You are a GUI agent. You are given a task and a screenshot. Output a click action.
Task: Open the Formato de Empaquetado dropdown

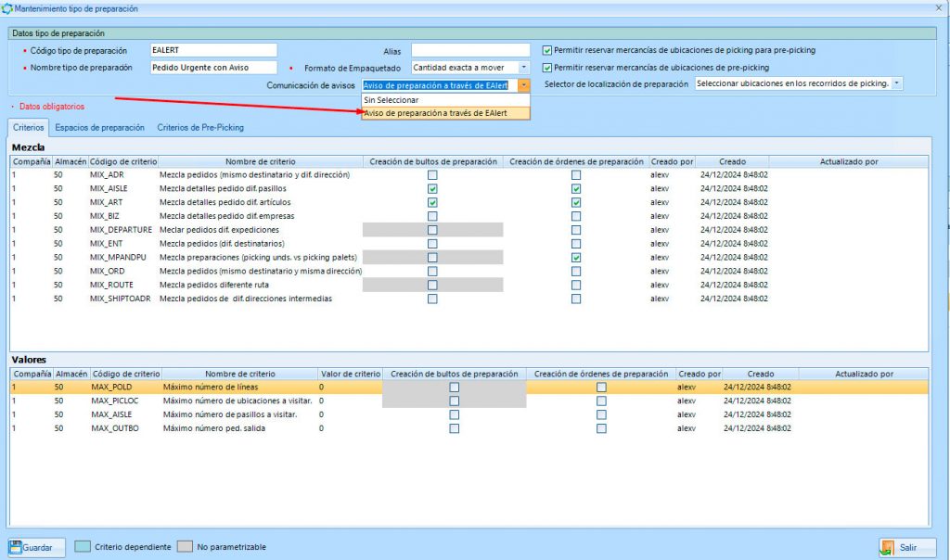[523, 67]
